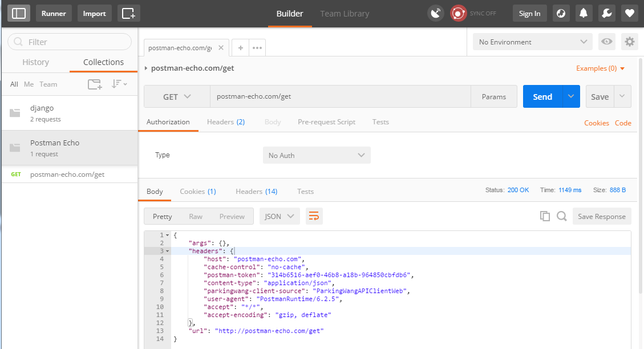
Task: Open the response Cookies (1) tab
Action: click(198, 192)
